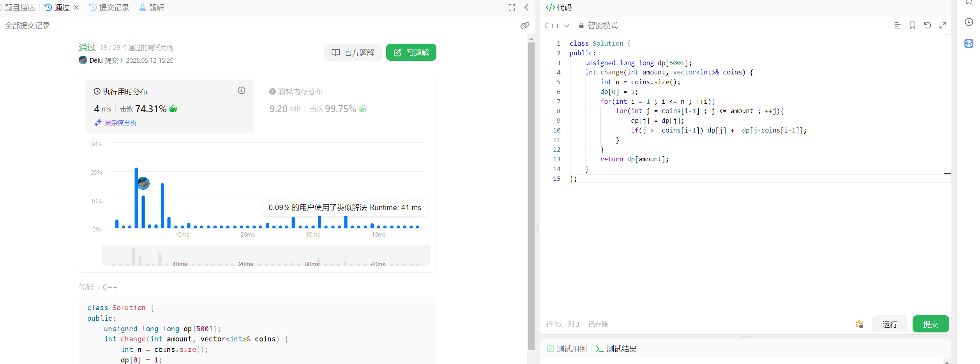Screen dimensions: 980x364
Task: Open Delu user profile link
Action: pos(96,60)
